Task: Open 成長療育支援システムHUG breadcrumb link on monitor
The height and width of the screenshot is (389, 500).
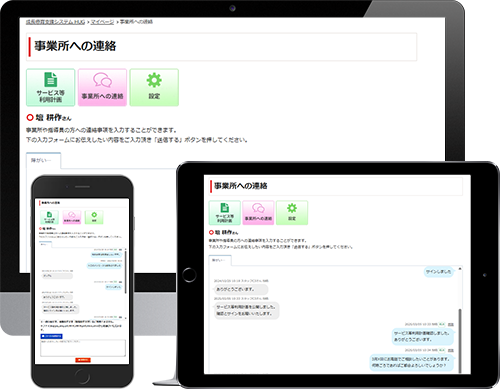Action: [x=56, y=22]
